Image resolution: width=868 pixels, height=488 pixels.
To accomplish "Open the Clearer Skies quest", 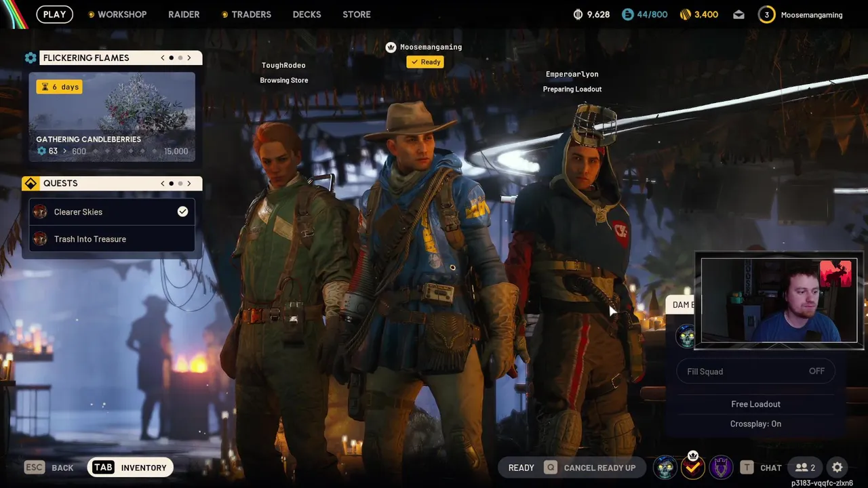I will pyautogui.click(x=112, y=211).
